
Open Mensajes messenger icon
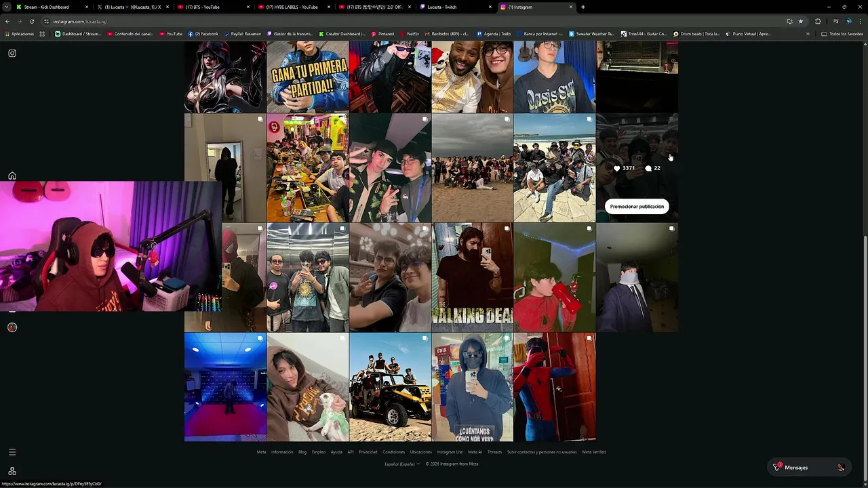pos(777,468)
